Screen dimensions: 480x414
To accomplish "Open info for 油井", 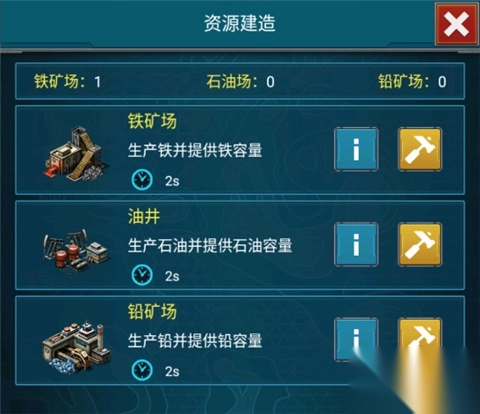I will (356, 245).
